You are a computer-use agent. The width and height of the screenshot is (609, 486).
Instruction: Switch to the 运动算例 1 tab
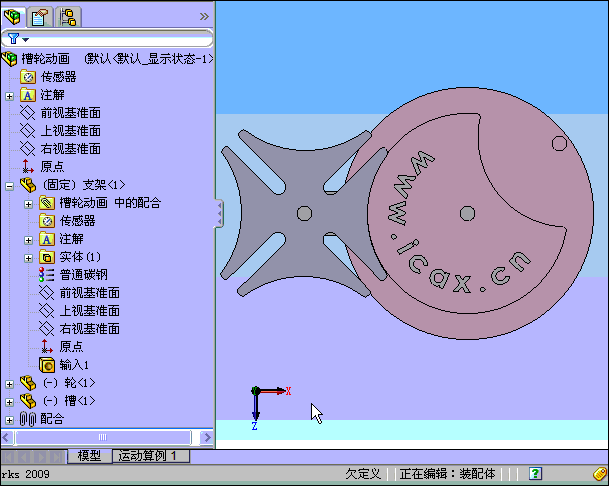coord(151,456)
